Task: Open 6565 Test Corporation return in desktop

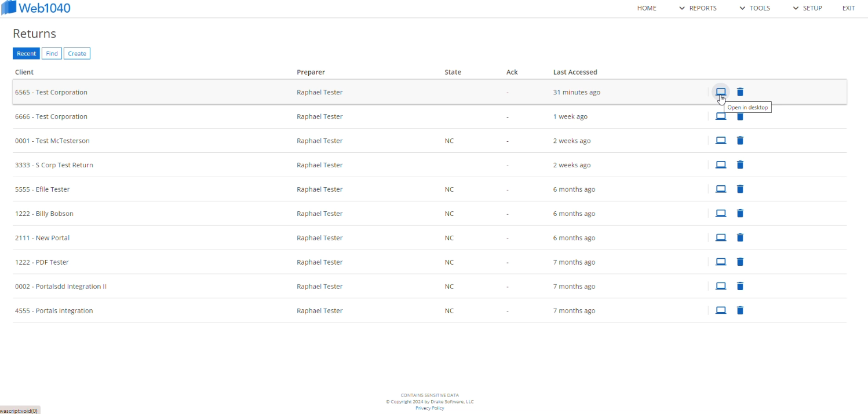Action: 721,92
